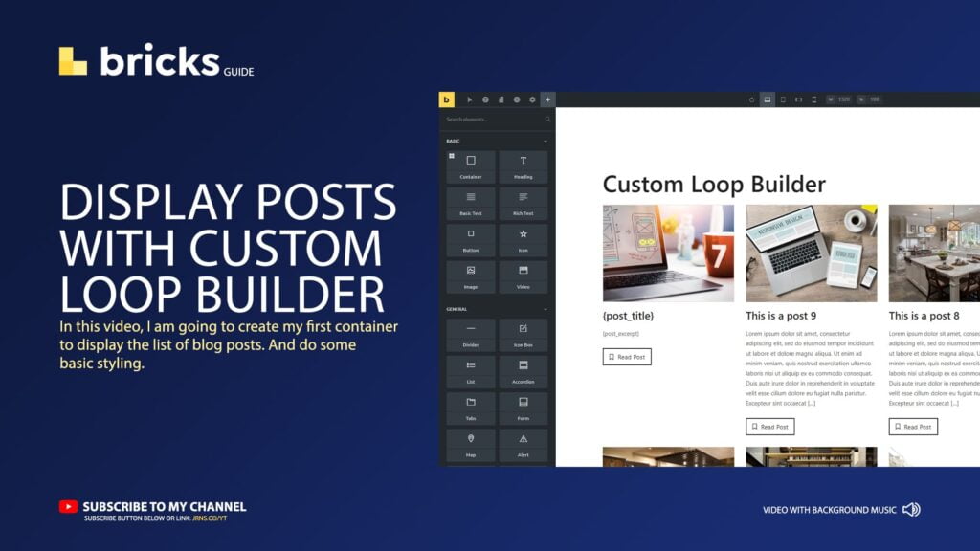
Task: Click the reload canvas icon
Action: click(751, 99)
